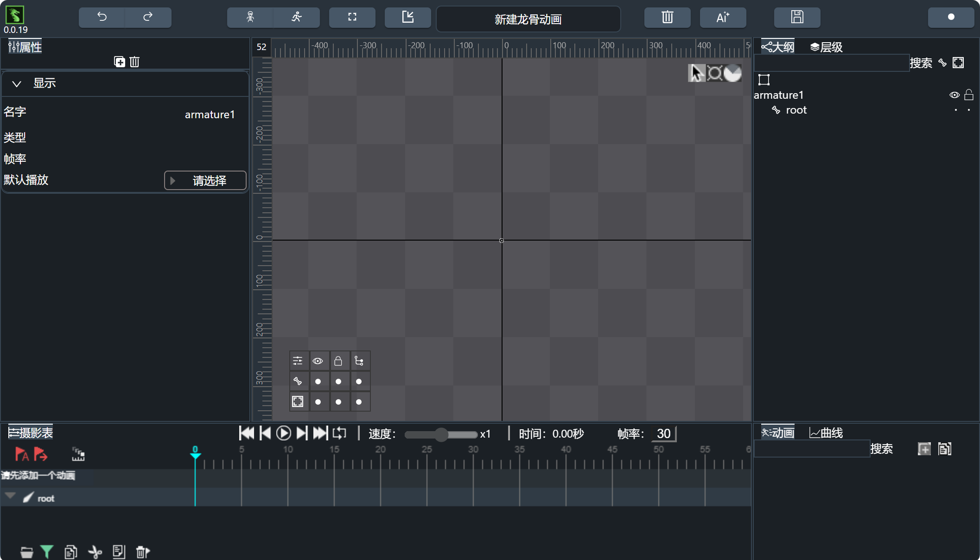Switch to the 曲线 curve tab
Image resolution: width=980 pixels, height=560 pixels.
(826, 433)
